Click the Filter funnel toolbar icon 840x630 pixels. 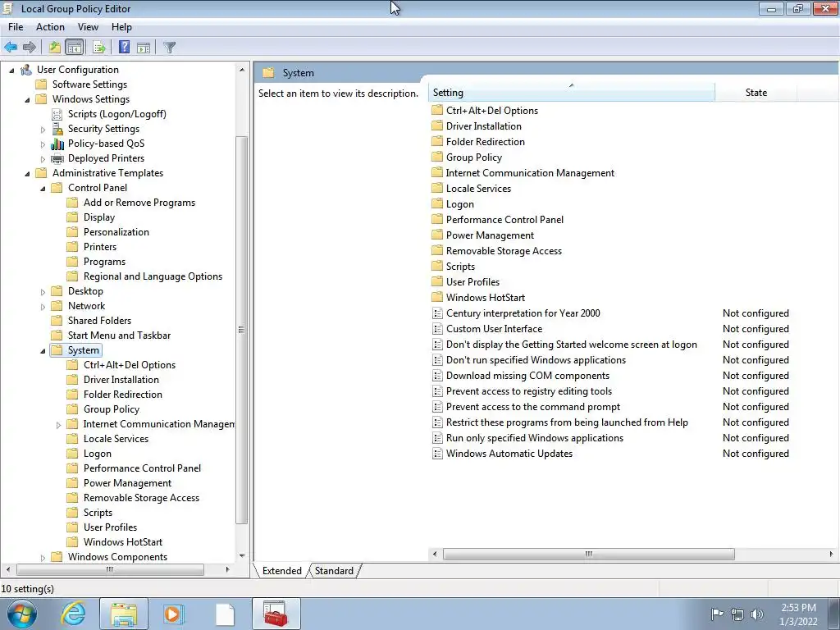point(169,47)
